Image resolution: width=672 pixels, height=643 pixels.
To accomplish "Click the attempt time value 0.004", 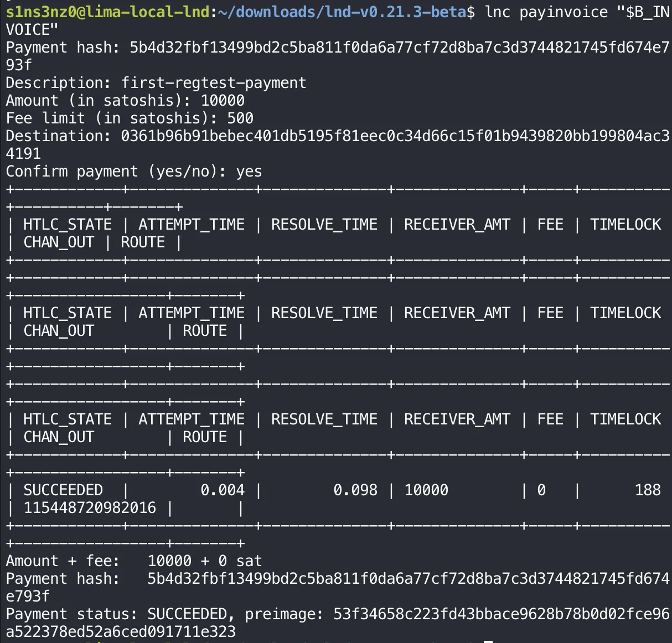I will [x=223, y=490].
